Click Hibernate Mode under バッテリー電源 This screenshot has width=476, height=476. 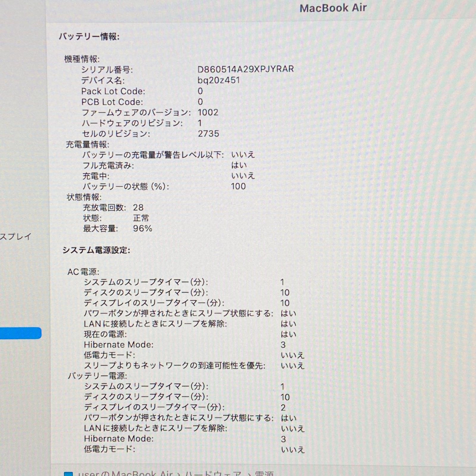tap(119, 439)
